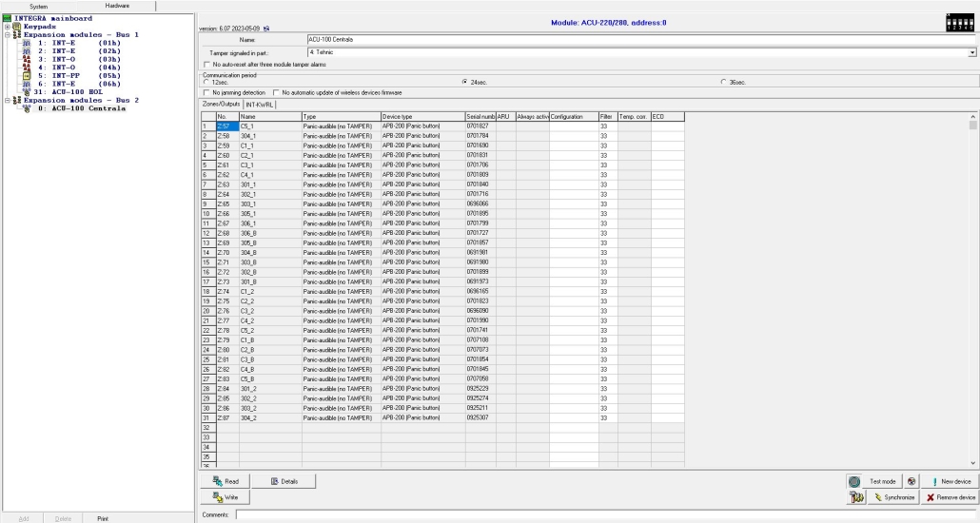The height and width of the screenshot is (523, 980).
Task: Open Tamper signaled in part. dropdown
Action: [x=972, y=52]
